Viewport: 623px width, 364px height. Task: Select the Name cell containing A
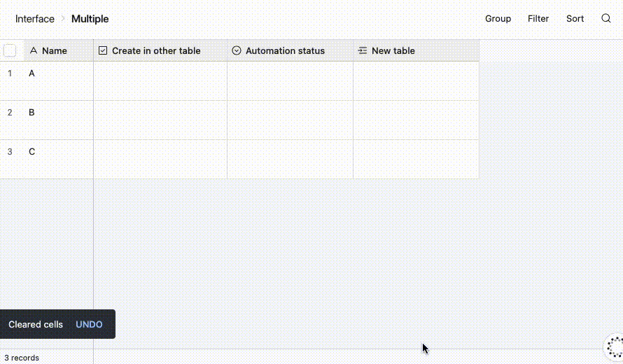point(58,80)
